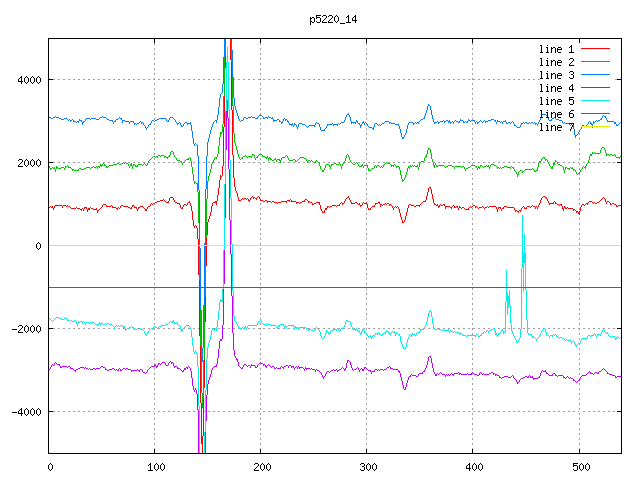Select the 'line 2' legend label
This screenshot has height=480, width=640.
coord(556,62)
